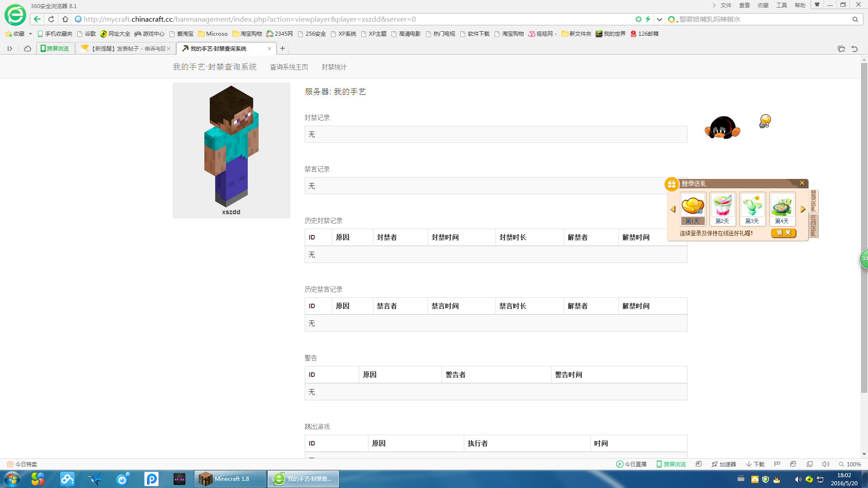
Task: Click the xszdd player skin image
Action: [x=231, y=146]
